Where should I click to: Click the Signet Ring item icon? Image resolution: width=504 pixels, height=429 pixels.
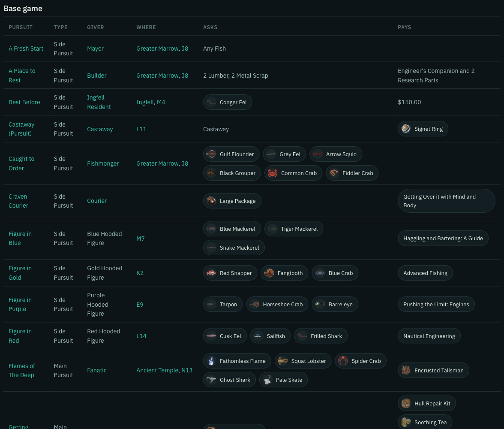(406, 129)
